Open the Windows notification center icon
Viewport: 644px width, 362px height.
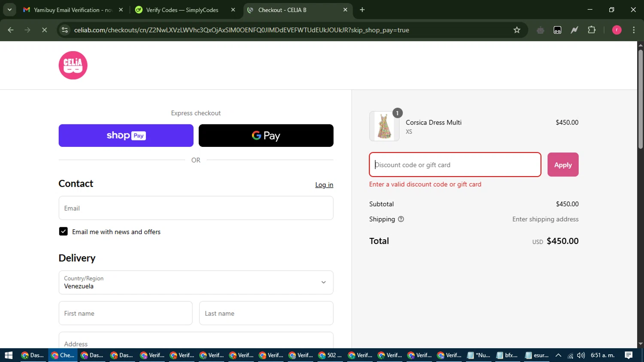click(629, 355)
